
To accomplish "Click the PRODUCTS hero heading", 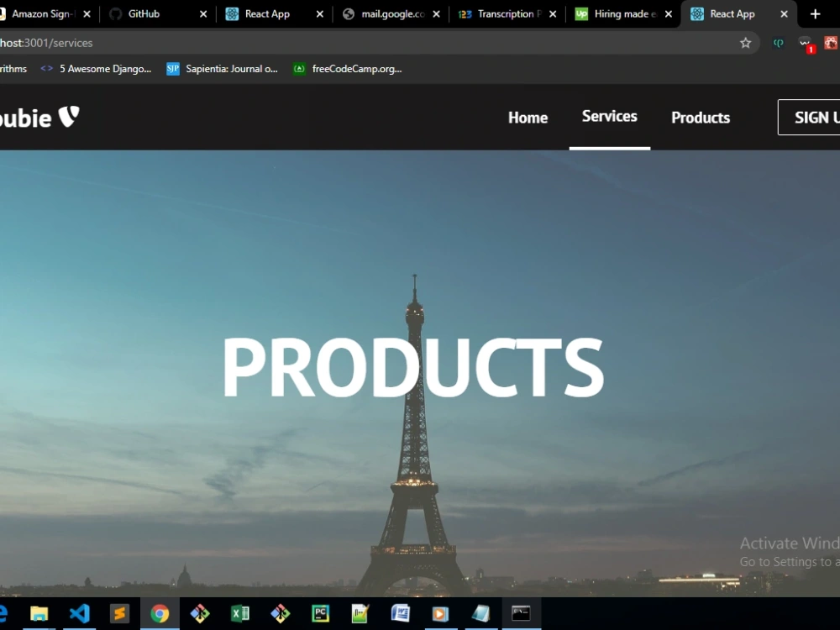I will [413, 368].
